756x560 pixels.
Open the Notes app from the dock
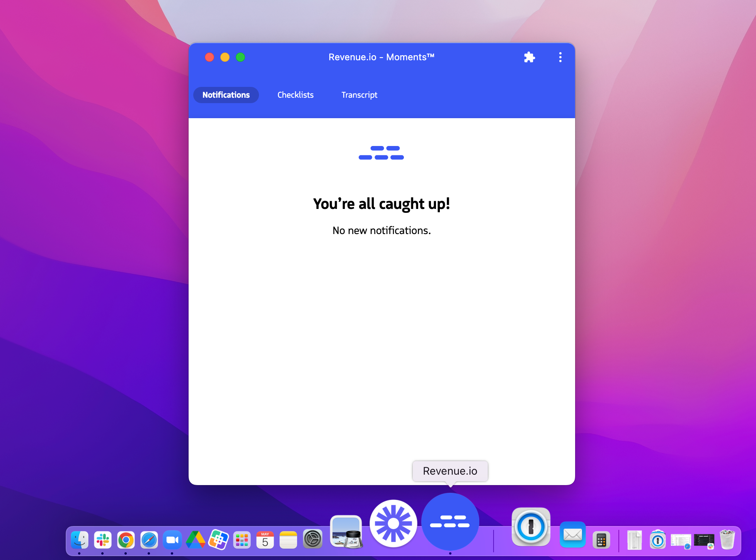[288, 540]
